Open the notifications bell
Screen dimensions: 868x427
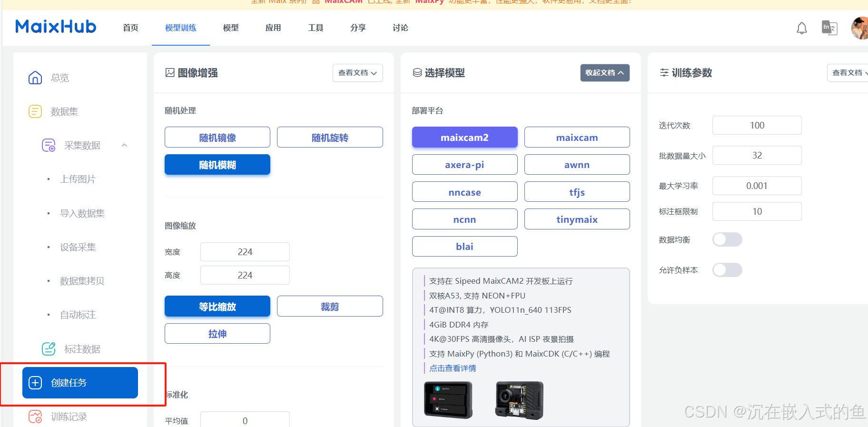(x=802, y=28)
